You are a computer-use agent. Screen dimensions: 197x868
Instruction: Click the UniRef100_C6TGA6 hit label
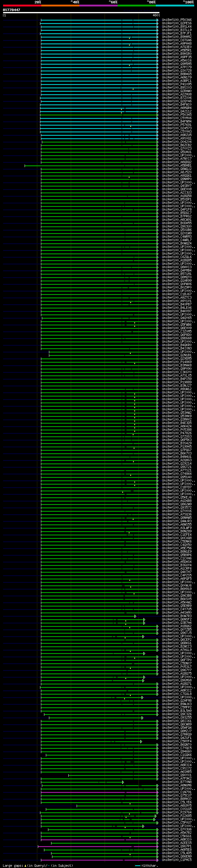(x=176, y=40)
